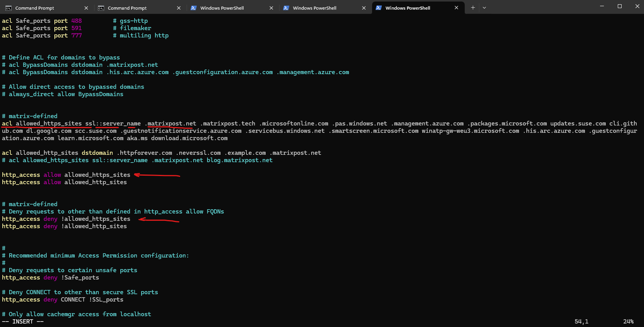Click '.example.com' domain entry

(245, 153)
